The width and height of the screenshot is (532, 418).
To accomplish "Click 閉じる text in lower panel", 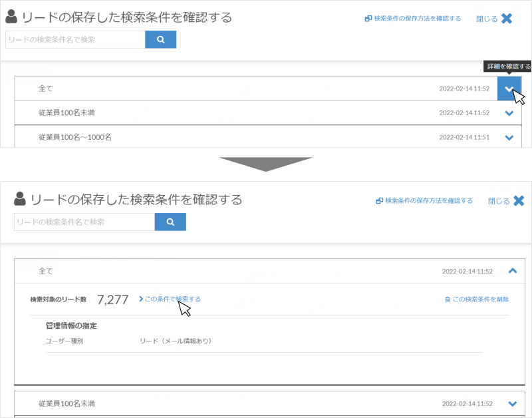I will tap(499, 201).
